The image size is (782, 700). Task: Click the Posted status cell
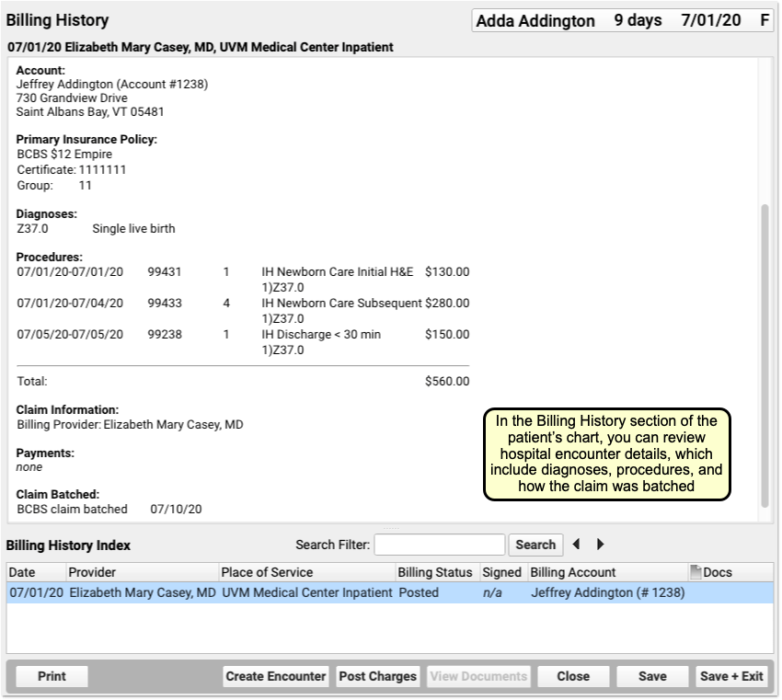coord(419,592)
